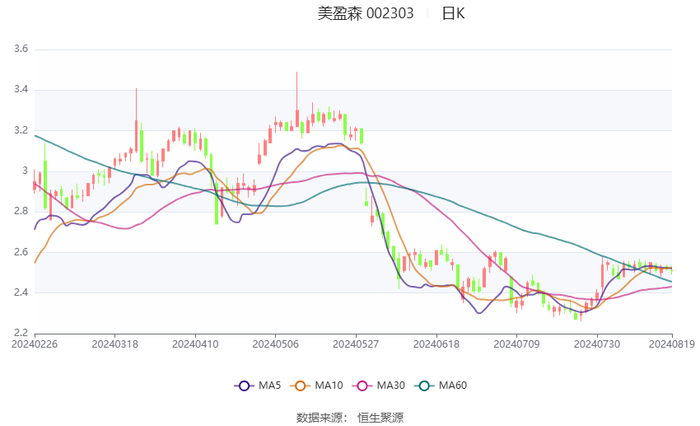Select the 日K chart type label

coord(452,13)
